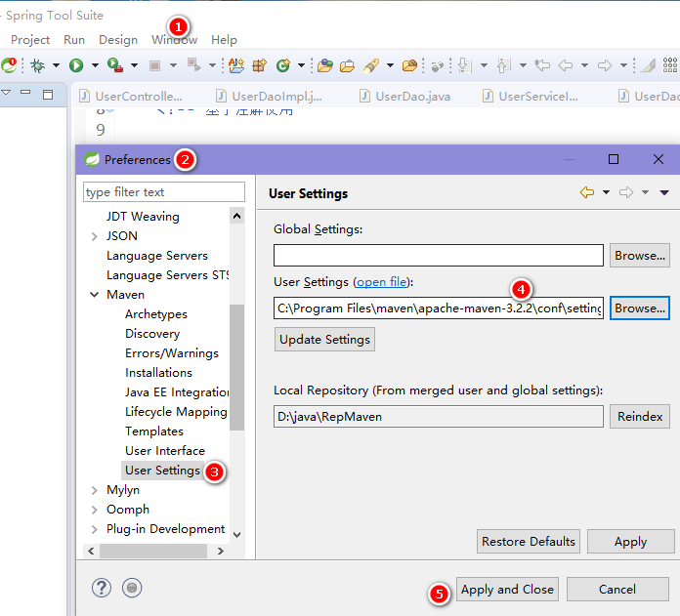Click the gray Stop square icon in the toolbar

pyautogui.click(x=154, y=65)
